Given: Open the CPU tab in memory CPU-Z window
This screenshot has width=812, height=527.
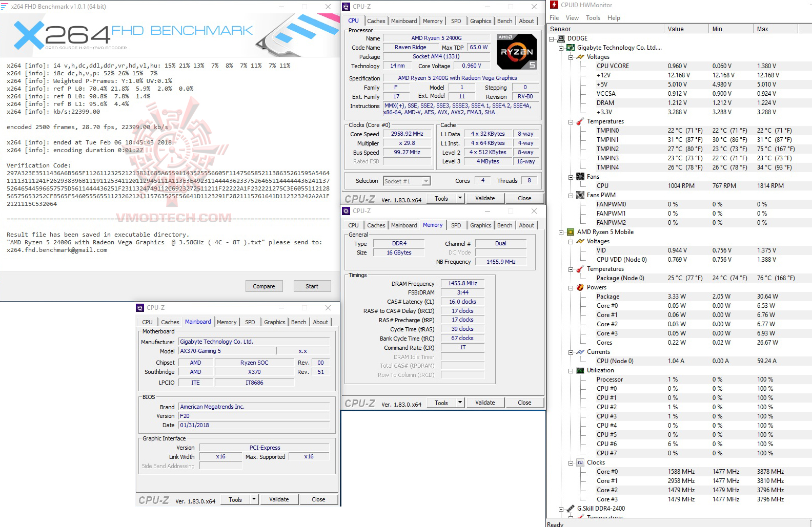Looking at the screenshot, I should [353, 225].
